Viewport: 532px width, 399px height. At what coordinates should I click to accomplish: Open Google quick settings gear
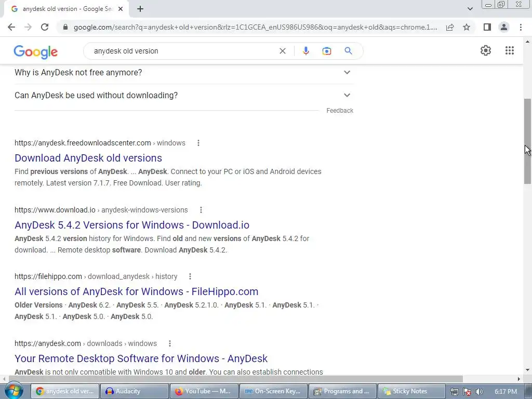(x=486, y=50)
